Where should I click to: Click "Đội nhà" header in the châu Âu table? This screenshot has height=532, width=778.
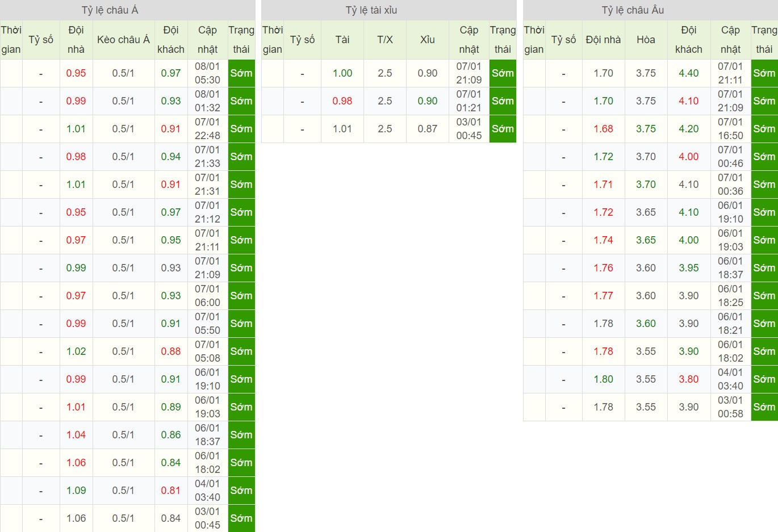pyautogui.click(x=603, y=40)
